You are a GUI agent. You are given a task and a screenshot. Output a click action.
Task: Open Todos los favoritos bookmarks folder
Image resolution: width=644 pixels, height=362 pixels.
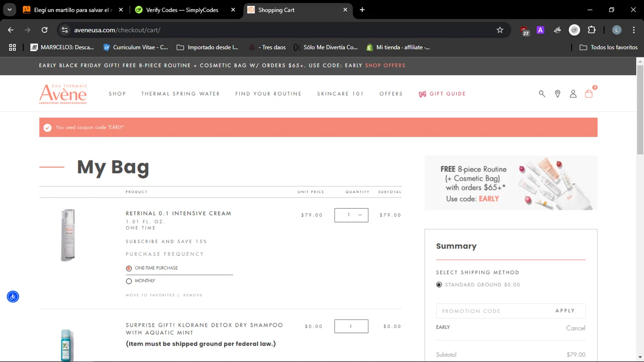point(608,47)
